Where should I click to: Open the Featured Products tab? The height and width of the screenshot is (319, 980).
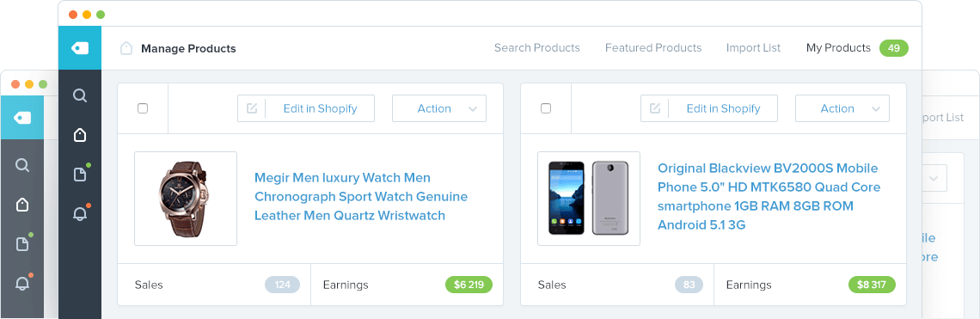pos(653,47)
